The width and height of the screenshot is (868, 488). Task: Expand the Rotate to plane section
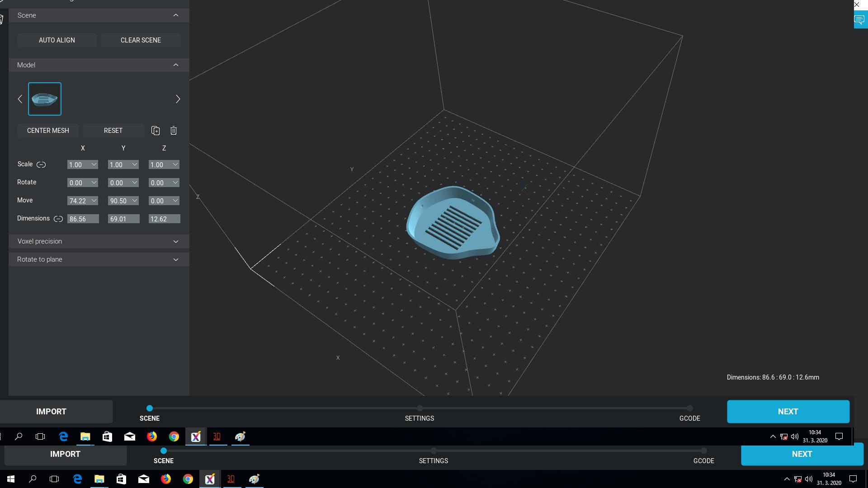point(176,259)
